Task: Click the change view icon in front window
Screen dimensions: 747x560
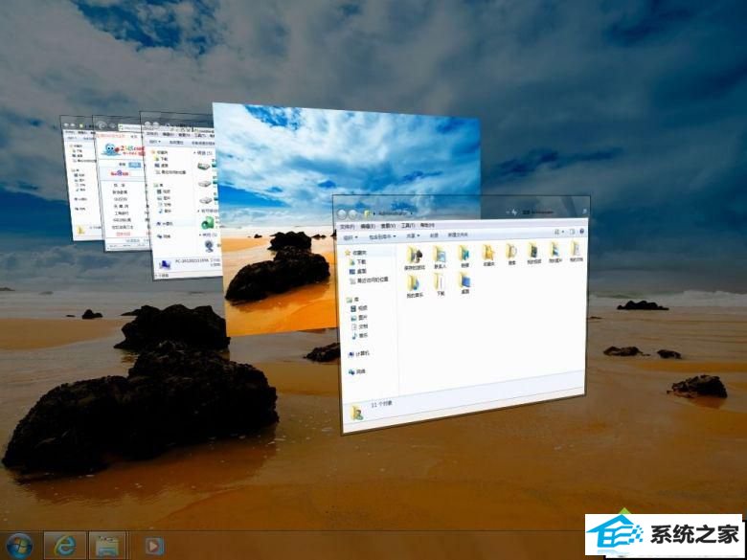Action: (556, 233)
